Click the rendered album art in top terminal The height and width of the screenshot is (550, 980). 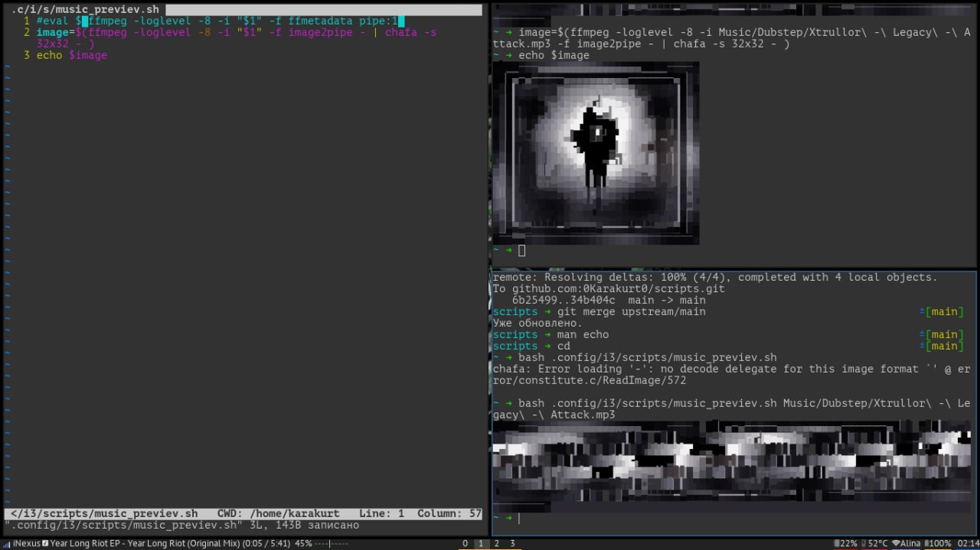[596, 153]
